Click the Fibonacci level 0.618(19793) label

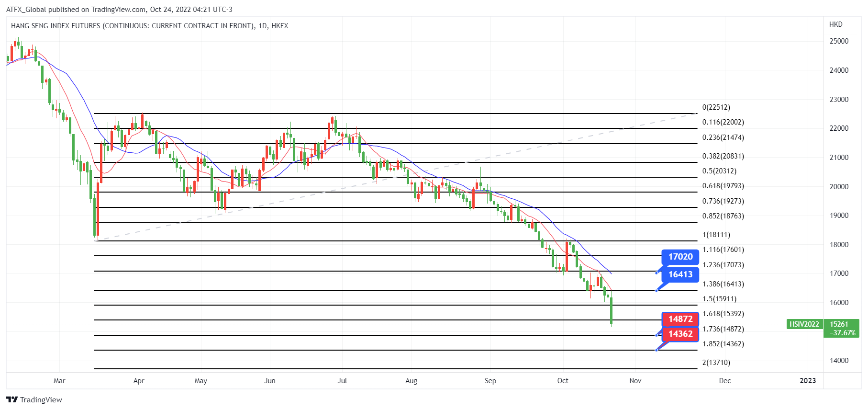723,186
